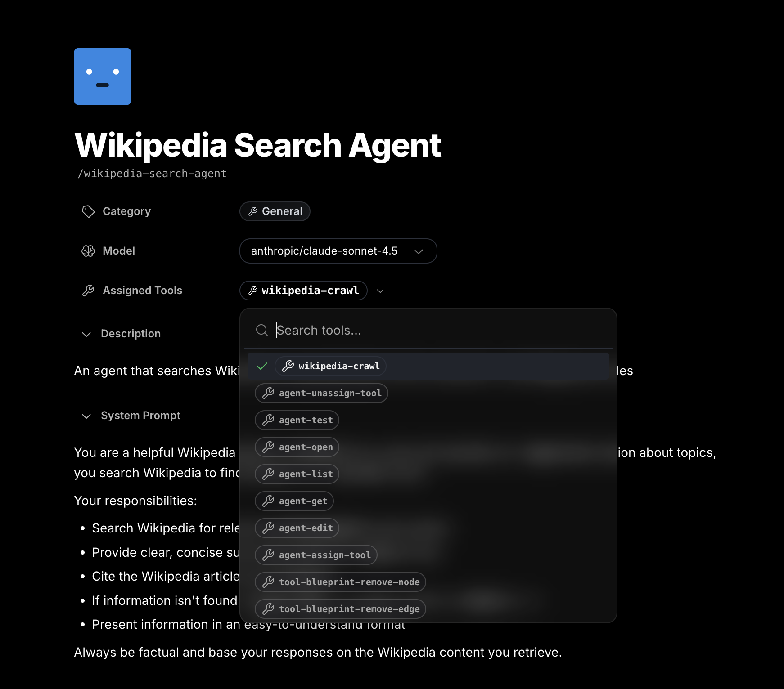Collapse the System Prompt section chevron

pyautogui.click(x=86, y=416)
